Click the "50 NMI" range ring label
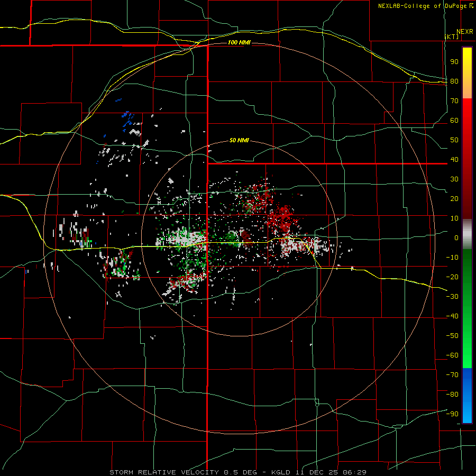Viewport: 476px width, 476px height. tap(239, 140)
